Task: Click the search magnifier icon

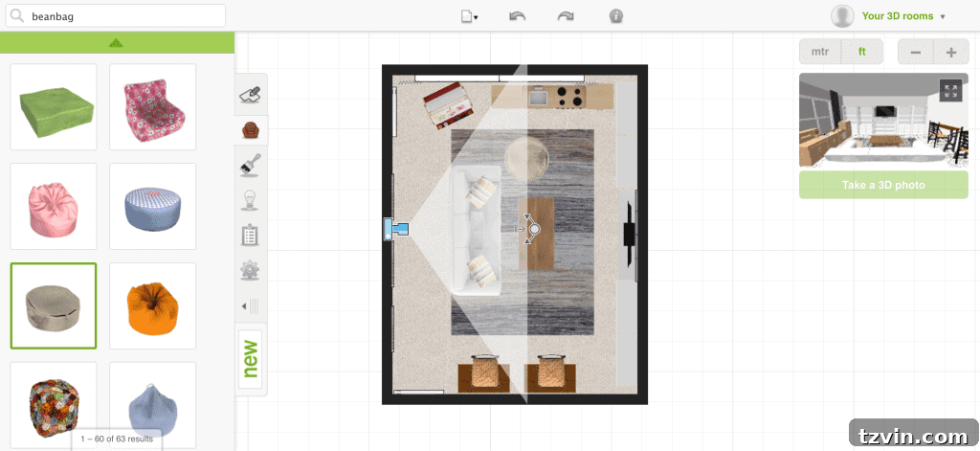Action: pyautogui.click(x=18, y=16)
